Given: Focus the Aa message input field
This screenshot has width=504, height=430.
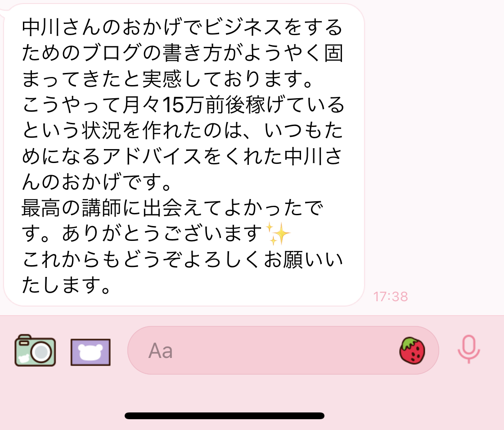Looking at the screenshot, I should [283, 350].
